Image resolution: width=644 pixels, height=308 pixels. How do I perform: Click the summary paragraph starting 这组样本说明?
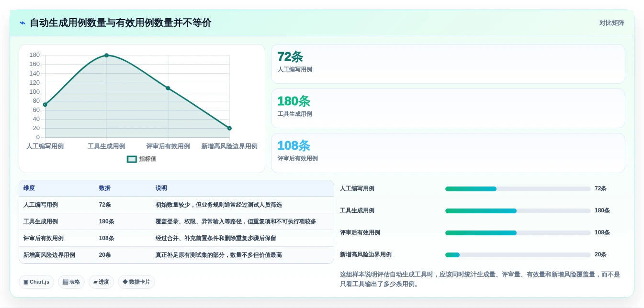[480, 279]
